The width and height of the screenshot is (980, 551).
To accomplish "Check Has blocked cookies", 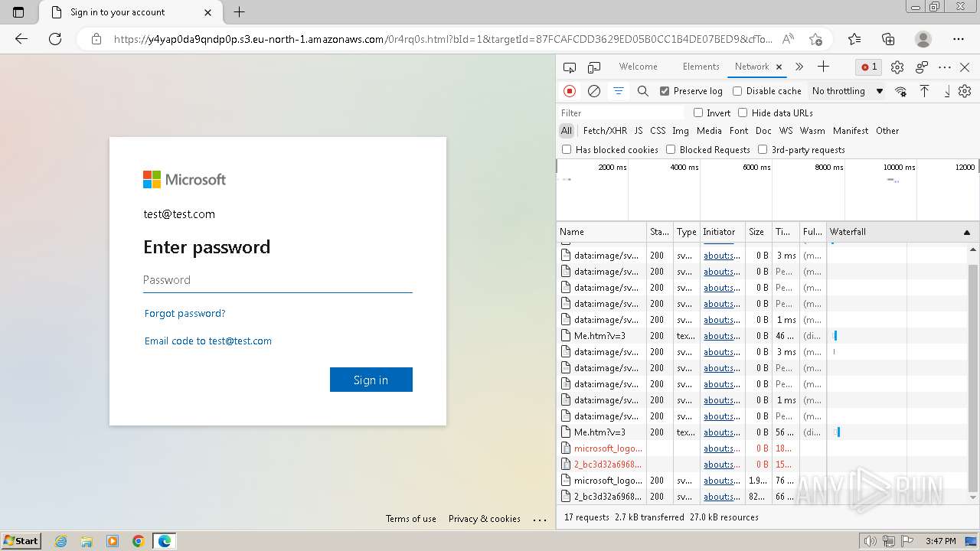I will click(x=567, y=149).
